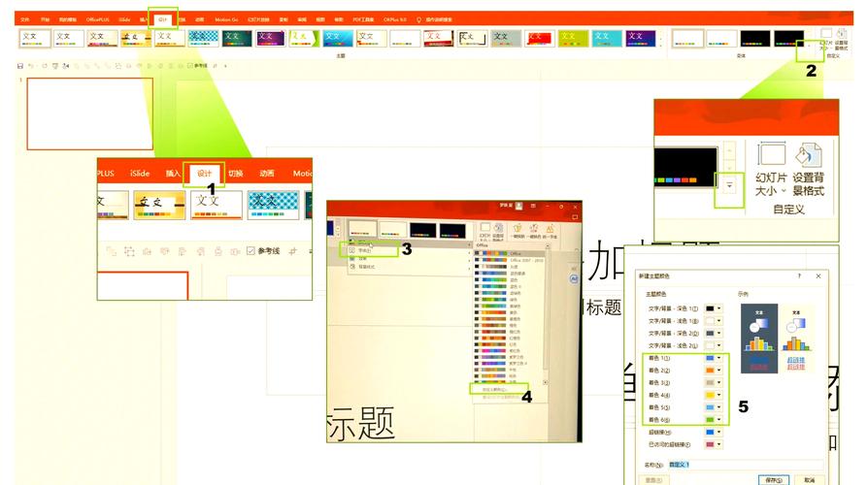The width and height of the screenshot is (868, 485).
Task: Click the iSlide tab in the enlarged inset 1
Action: (140, 173)
